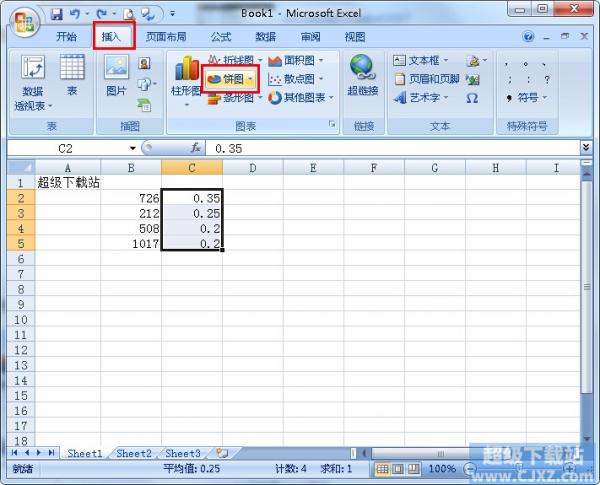
Task: Click zoom level 100% button
Action: 442,469
